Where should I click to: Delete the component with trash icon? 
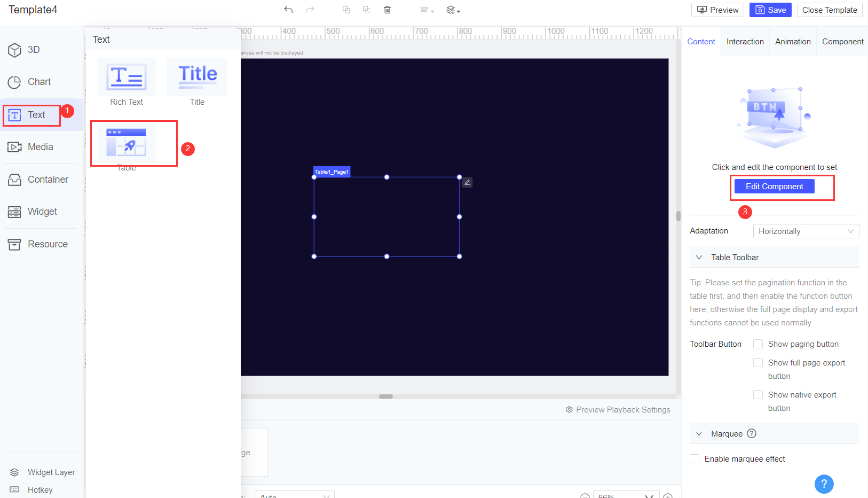388,10
